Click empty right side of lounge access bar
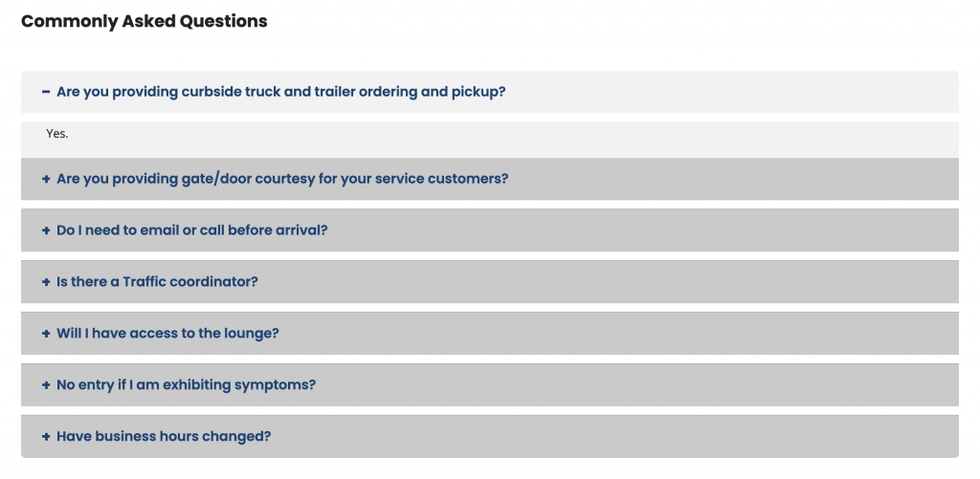Viewport: 980px width, 479px height. coord(766,335)
